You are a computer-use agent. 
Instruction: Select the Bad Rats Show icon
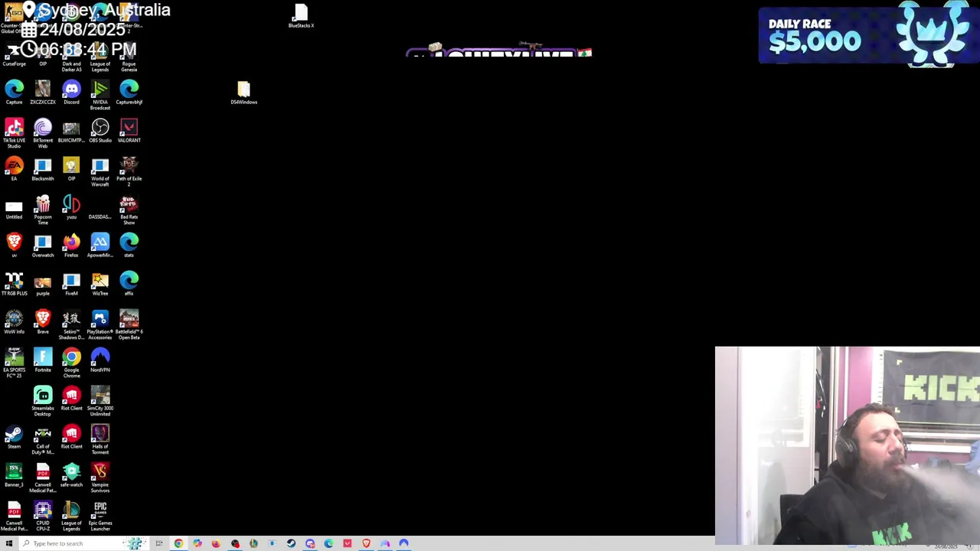pyautogui.click(x=129, y=209)
